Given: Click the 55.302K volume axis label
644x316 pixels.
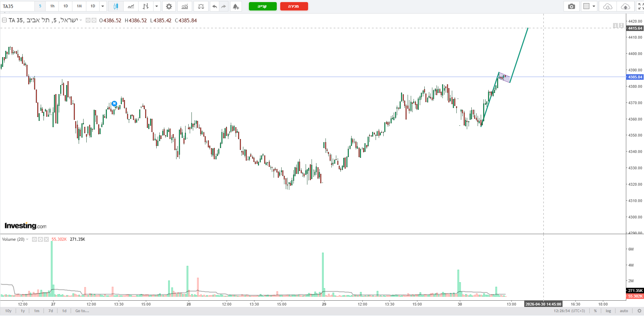Looking at the screenshot, I should click(635, 296).
